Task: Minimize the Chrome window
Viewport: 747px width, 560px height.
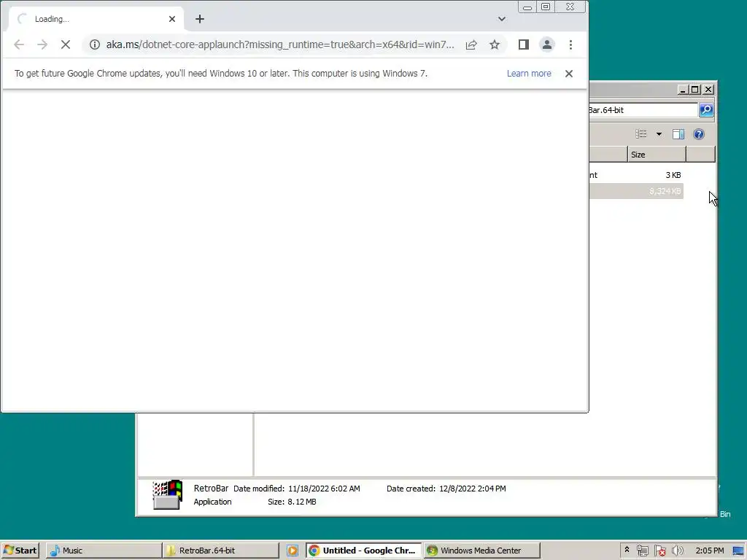Action: point(527,7)
